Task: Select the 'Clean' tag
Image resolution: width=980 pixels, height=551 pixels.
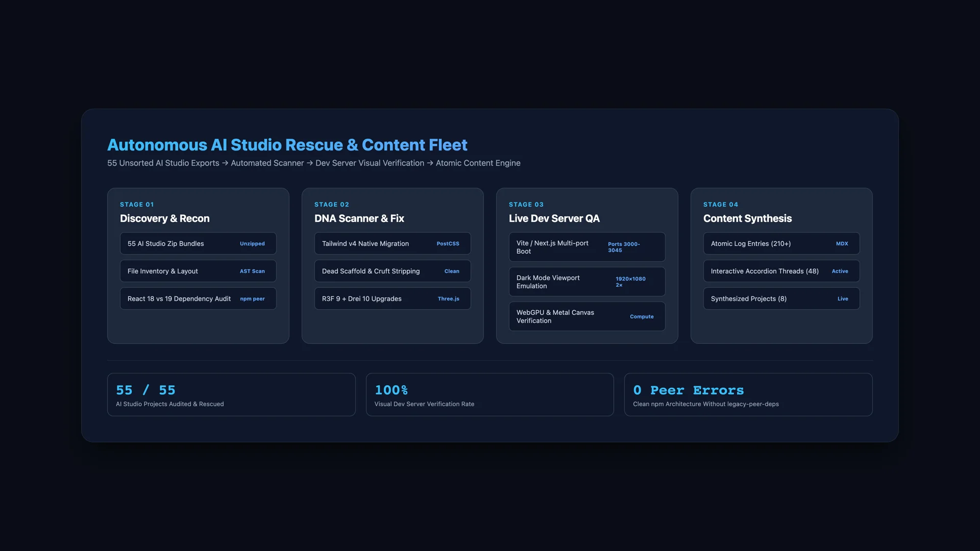Action: [x=452, y=271]
